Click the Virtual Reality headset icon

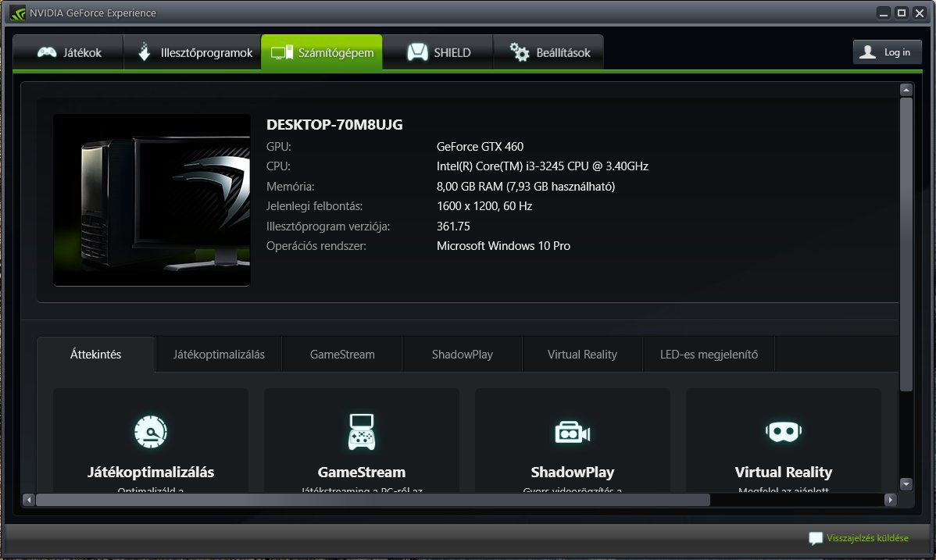tap(783, 431)
